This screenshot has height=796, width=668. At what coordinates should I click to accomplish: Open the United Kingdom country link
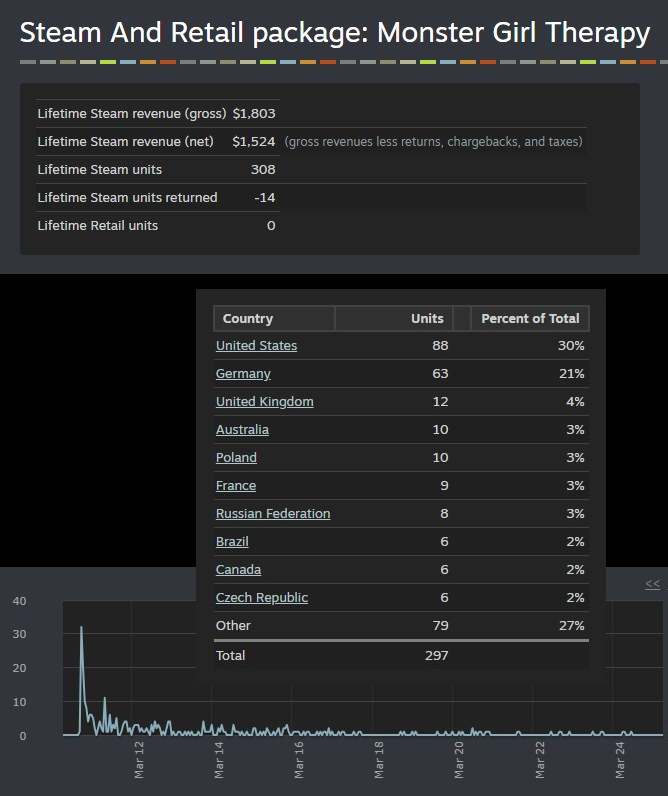(264, 402)
